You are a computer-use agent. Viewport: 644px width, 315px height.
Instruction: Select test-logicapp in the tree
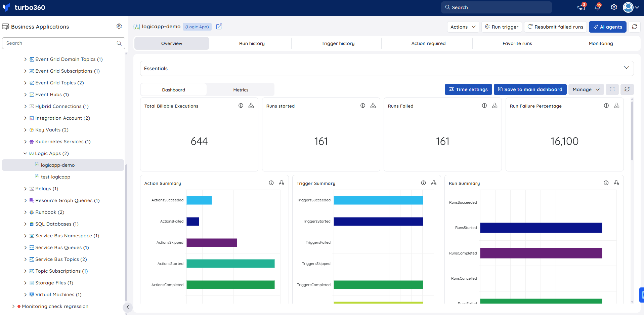[x=55, y=177]
